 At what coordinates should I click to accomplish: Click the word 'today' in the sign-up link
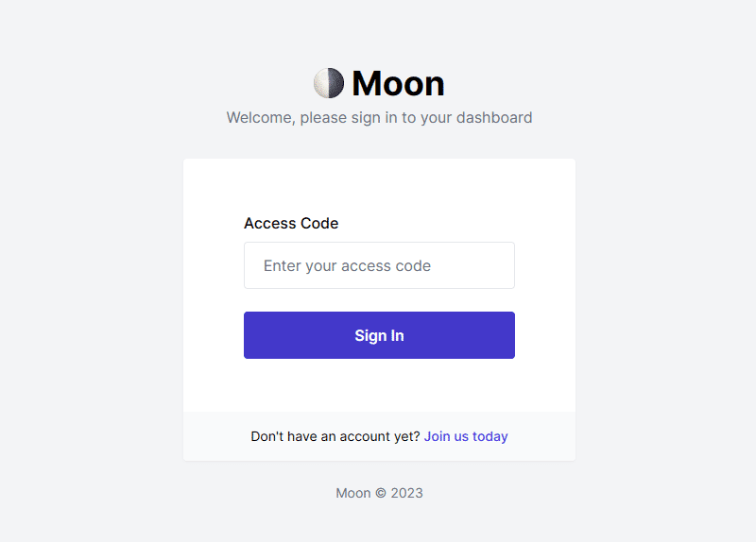[490, 436]
